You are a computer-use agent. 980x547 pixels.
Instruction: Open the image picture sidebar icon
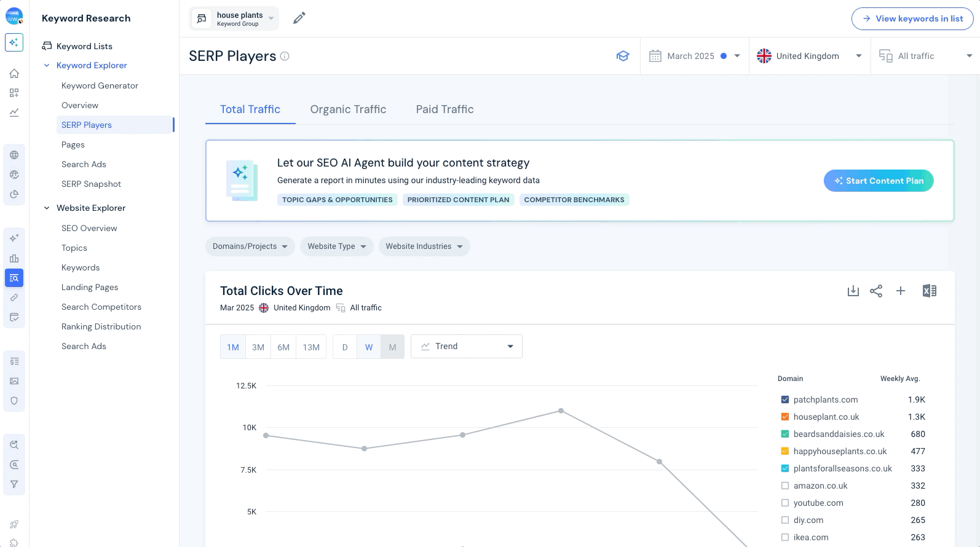[x=14, y=381]
